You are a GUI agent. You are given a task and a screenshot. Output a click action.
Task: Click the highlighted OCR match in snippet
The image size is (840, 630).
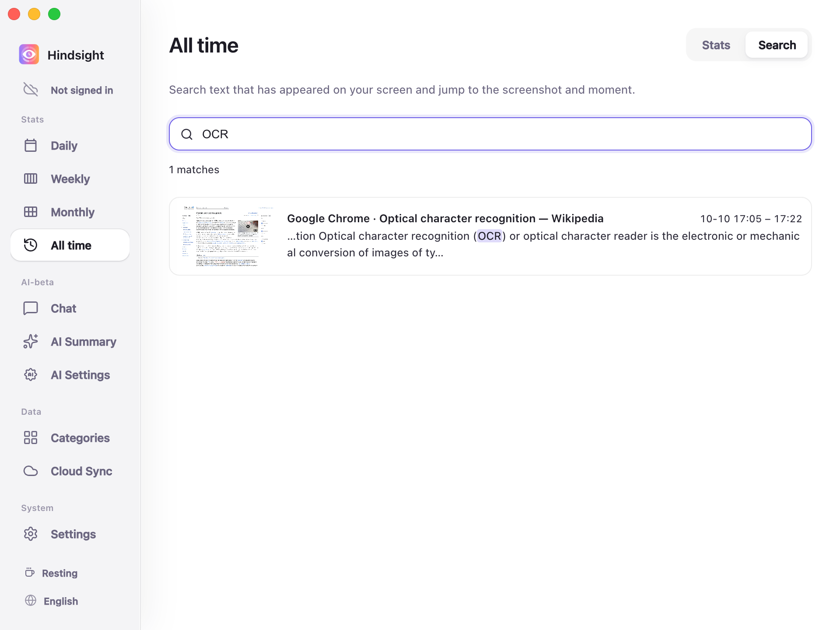tap(489, 236)
